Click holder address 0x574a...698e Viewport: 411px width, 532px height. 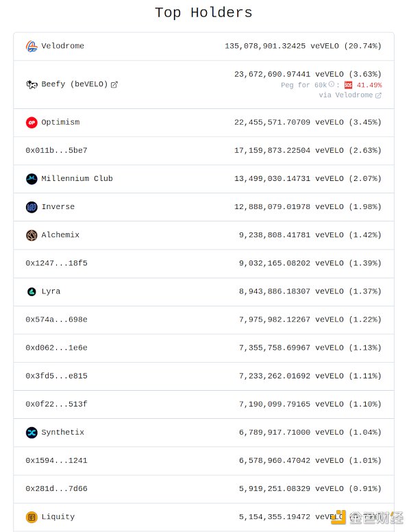click(56, 319)
